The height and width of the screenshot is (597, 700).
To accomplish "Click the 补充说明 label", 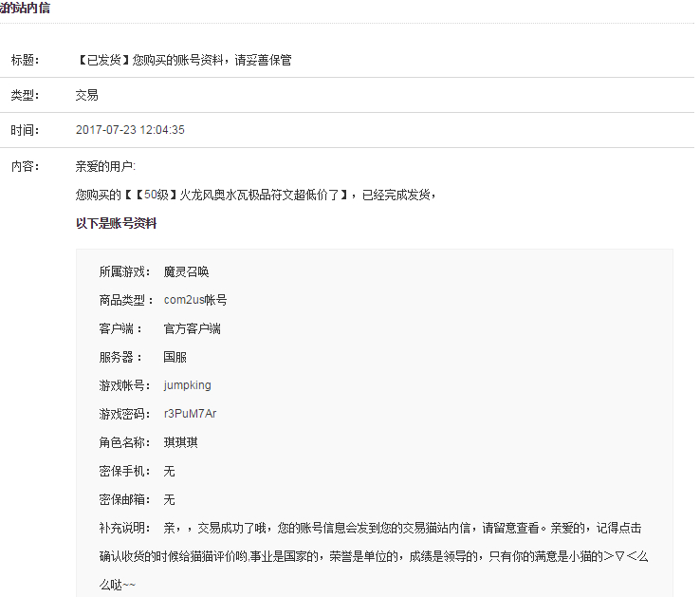I will pos(125,528).
